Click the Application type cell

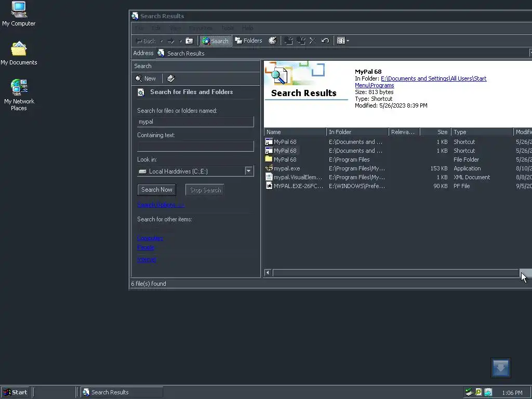coord(467,168)
